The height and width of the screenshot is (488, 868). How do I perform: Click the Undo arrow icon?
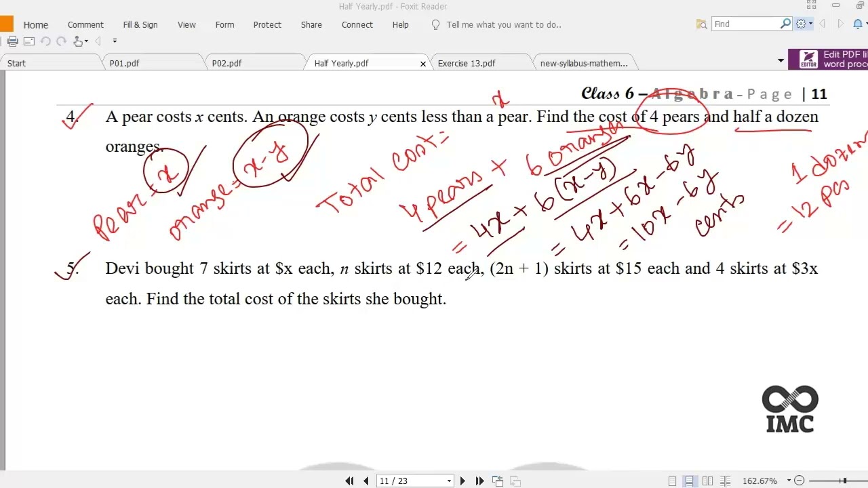(x=45, y=41)
